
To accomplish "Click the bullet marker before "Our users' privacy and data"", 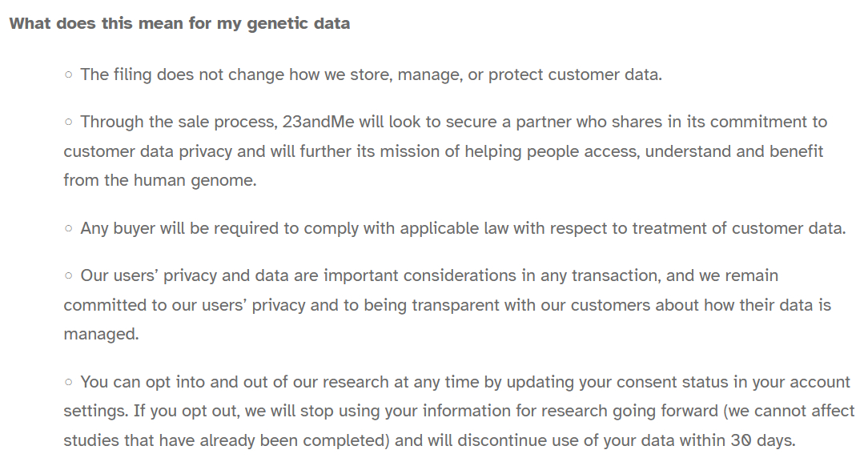I will pyautogui.click(x=69, y=276).
